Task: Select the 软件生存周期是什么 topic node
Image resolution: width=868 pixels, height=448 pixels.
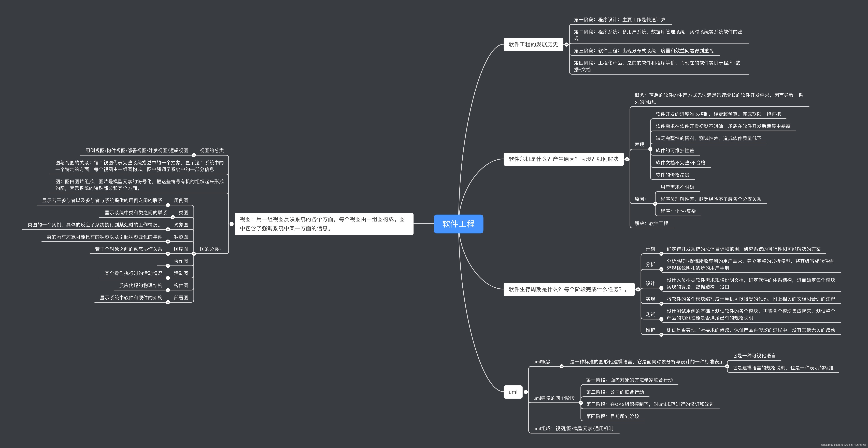Action: [569, 289]
